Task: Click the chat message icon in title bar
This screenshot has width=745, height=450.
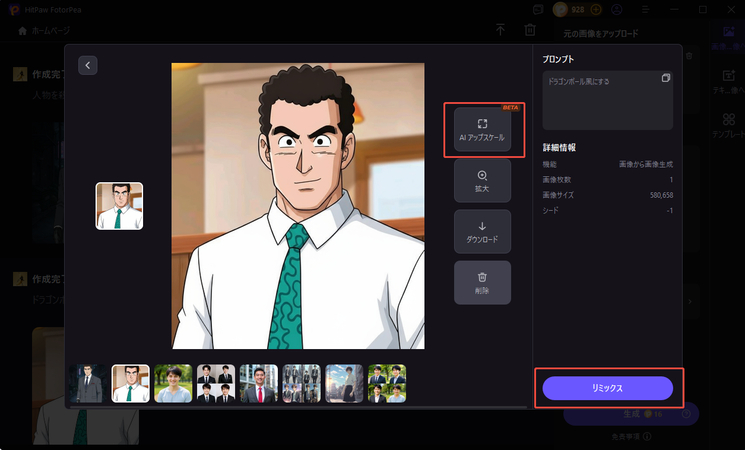Action: point(538,10)
